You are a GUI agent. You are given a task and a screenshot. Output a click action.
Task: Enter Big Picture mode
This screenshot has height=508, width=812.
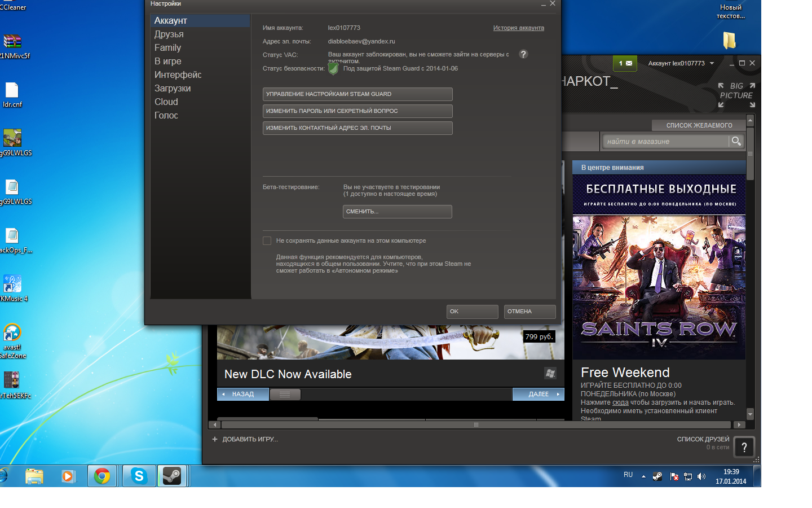[x=736, y=95]
